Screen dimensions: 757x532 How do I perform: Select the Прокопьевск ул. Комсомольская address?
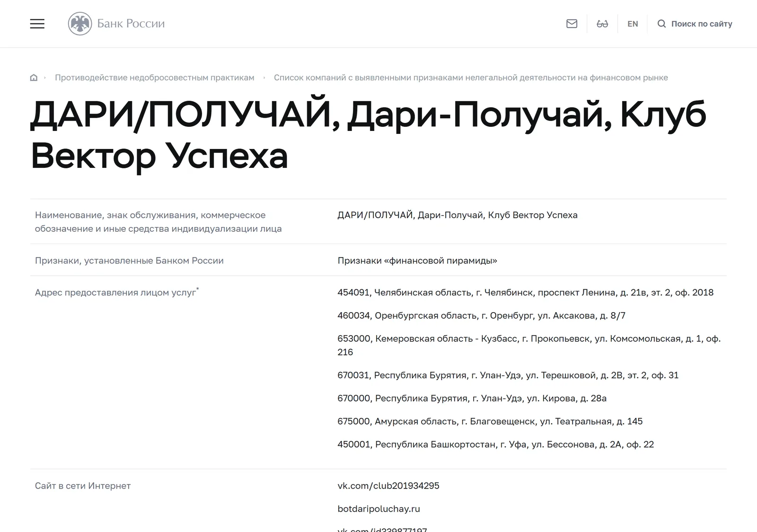[x=529, y=345]
